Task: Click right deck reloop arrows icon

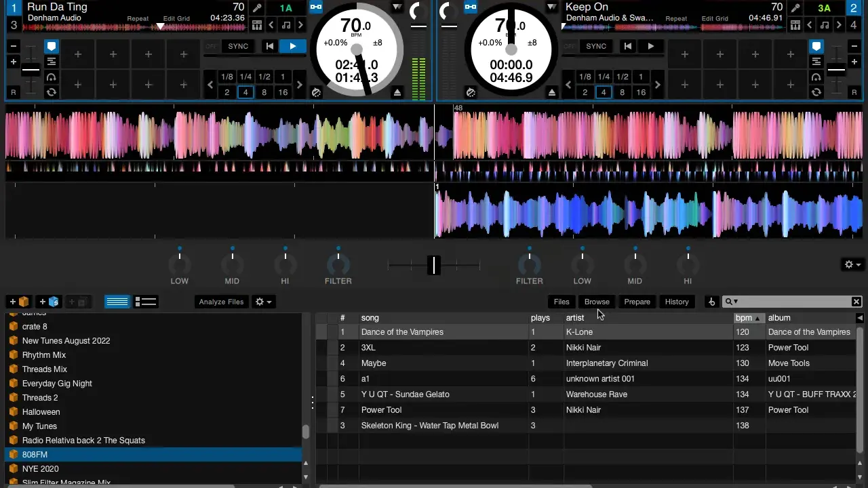Action: click(816, 92)
